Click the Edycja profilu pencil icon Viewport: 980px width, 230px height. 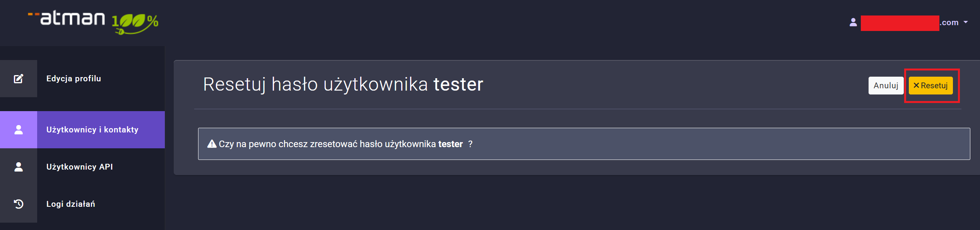pyautogui.click(x=19, y=79)
